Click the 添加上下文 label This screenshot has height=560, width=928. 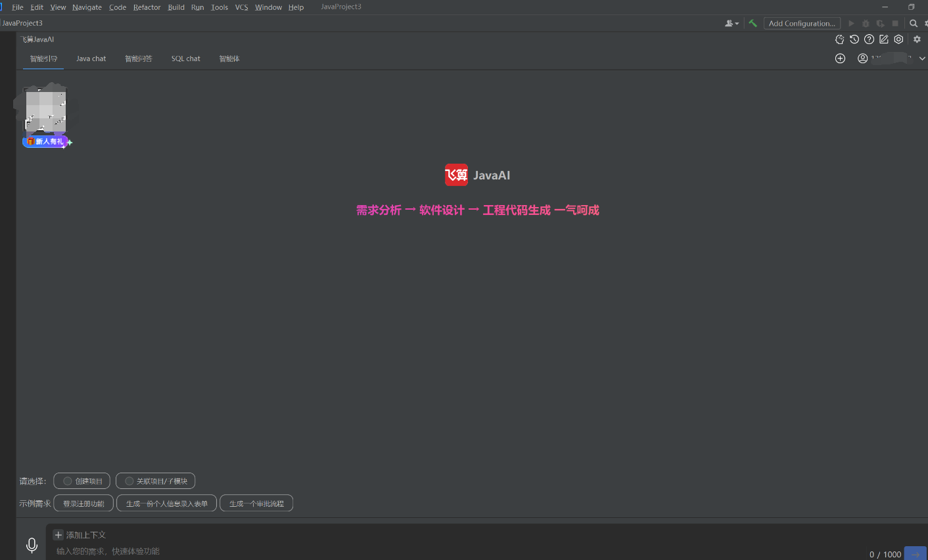click(86, 535)
